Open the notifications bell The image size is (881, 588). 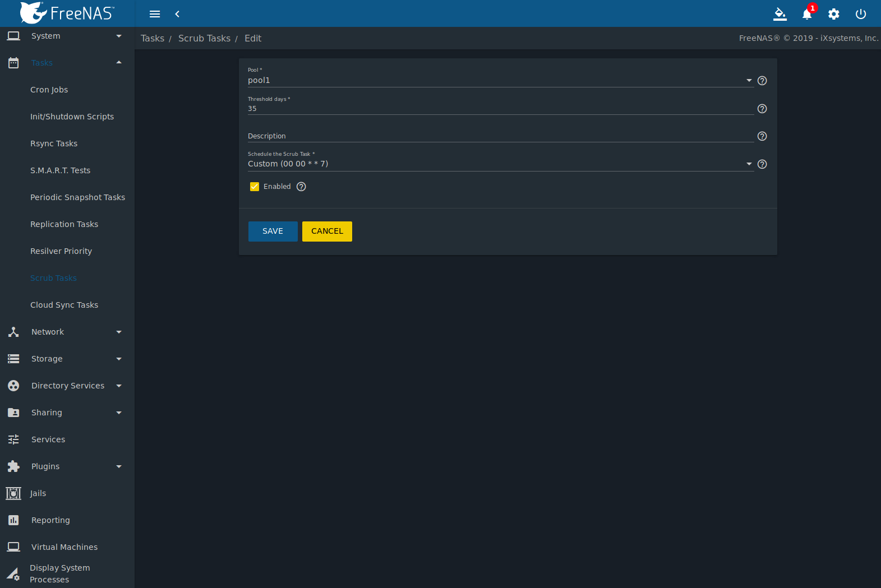point(807,14)
